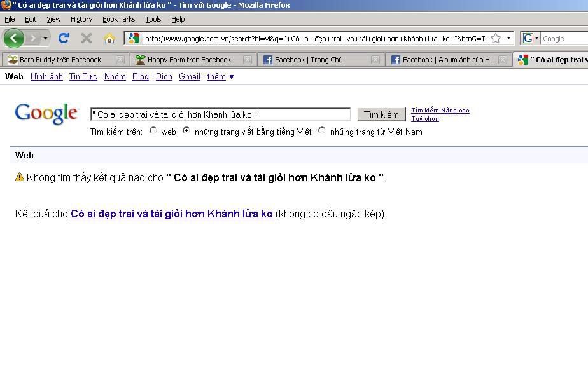This screenshot has height=368, width=588.
Task: Close the Facebook Trang Chủ tab
Action: click(x=375, y=60)
